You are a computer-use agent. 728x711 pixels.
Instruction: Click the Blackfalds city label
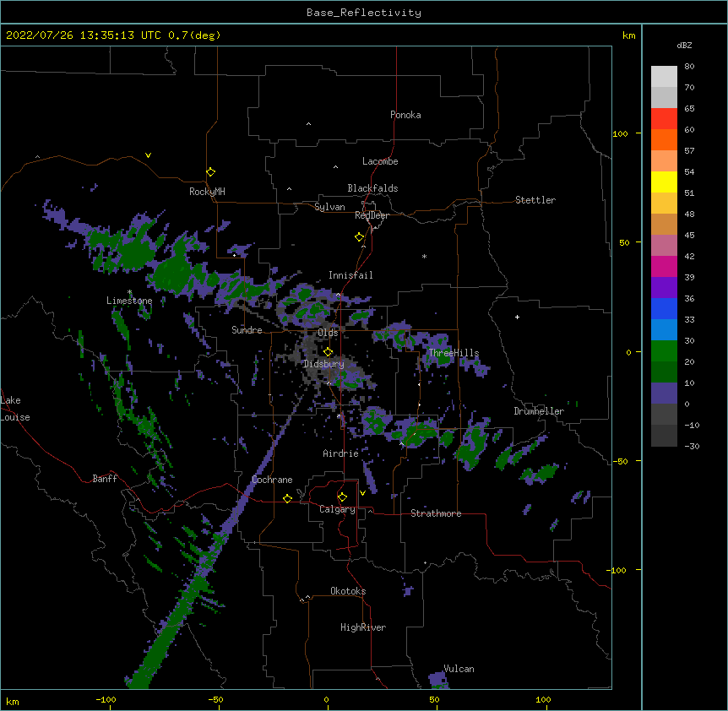point(372,188)
